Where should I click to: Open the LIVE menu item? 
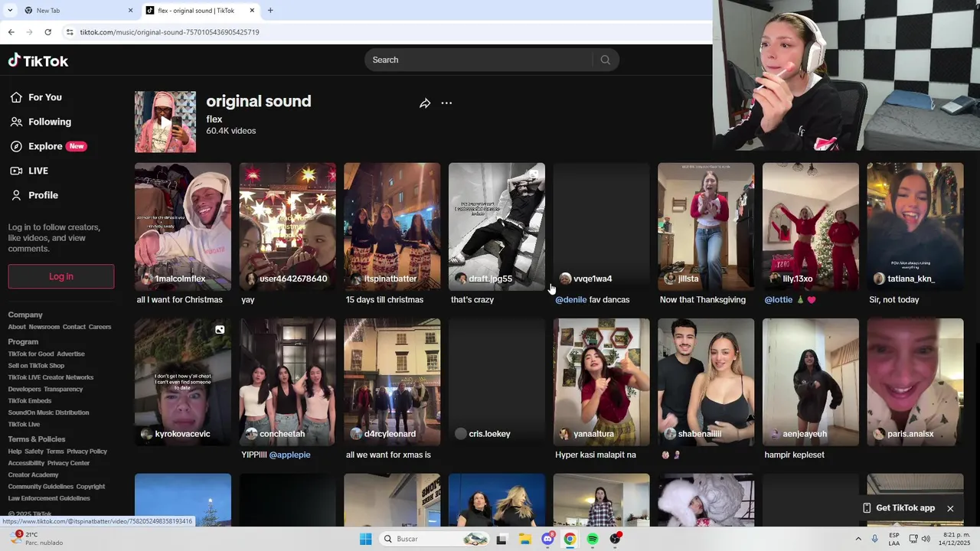point(38,171)
